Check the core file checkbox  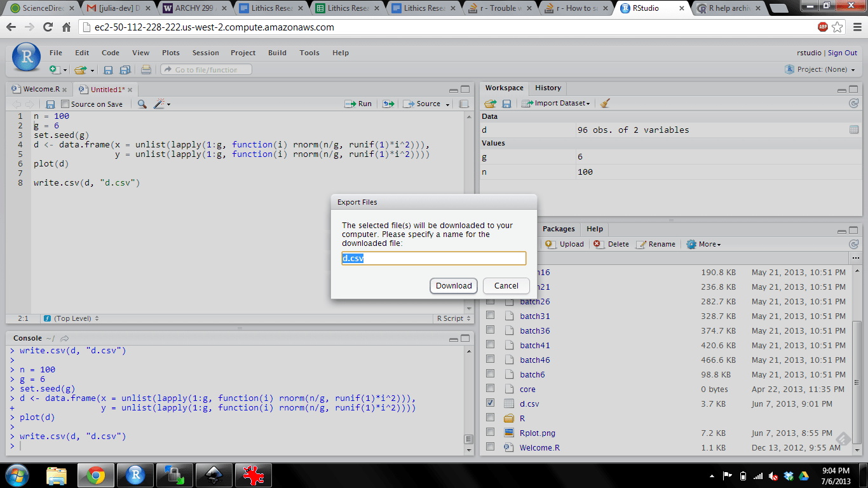click(x=490, y=388)
